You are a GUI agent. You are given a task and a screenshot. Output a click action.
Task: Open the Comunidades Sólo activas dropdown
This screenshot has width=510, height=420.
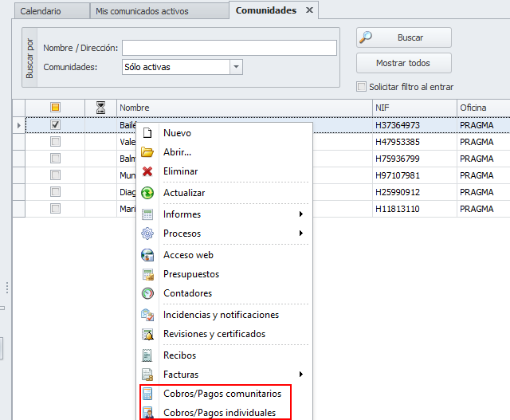coord(236,67)
